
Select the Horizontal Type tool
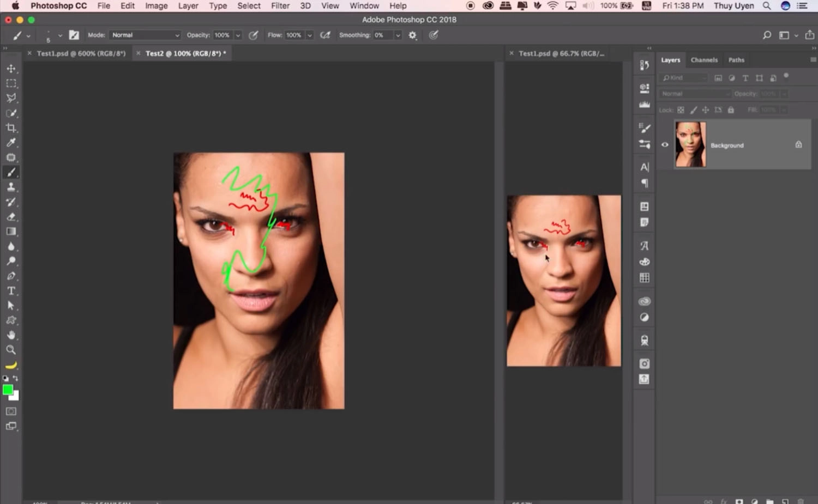[x=11, y=291]
